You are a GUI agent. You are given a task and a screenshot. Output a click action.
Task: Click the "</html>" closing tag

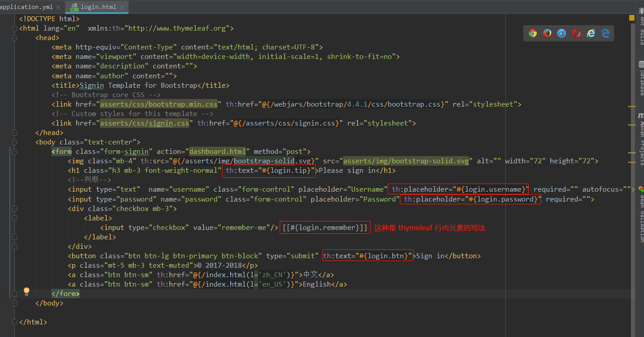33,322
